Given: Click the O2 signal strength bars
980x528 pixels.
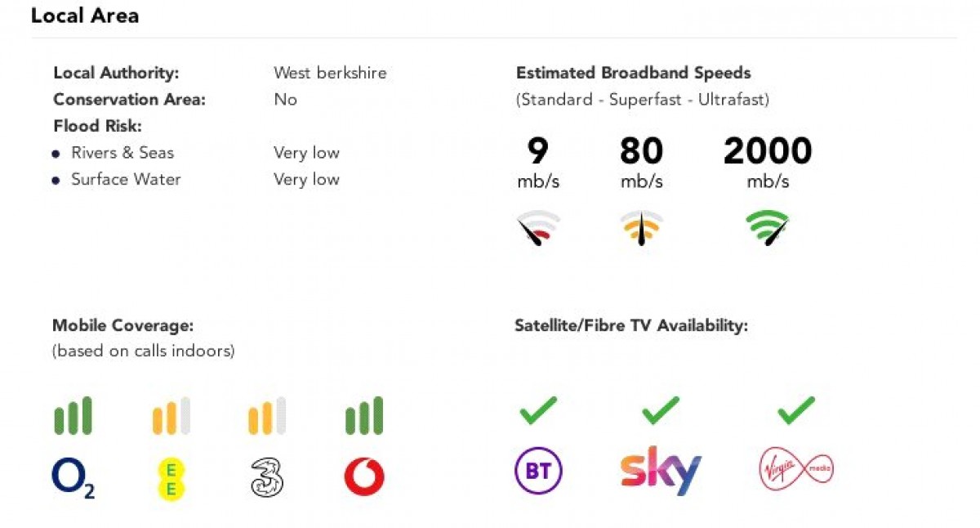Looking at the screenshot, I should pos(73,416).
